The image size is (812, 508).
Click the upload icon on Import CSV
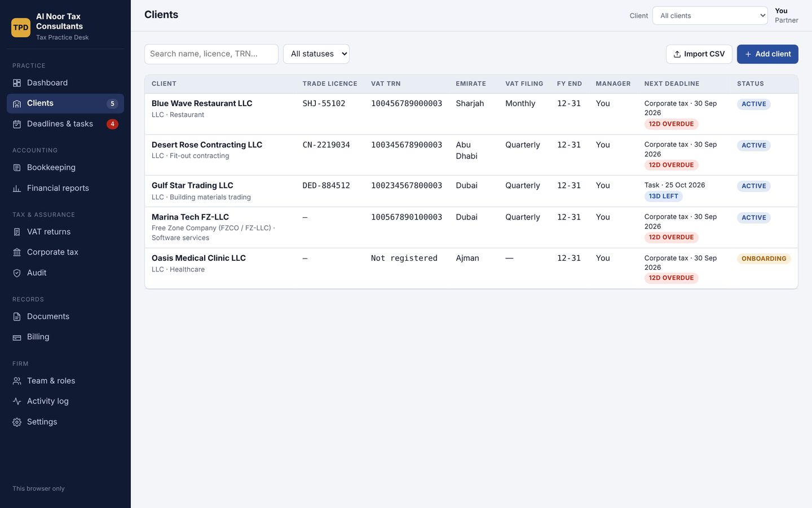[677, 54]
